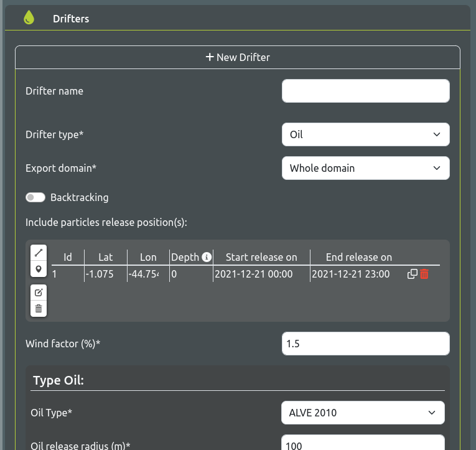476x450 pixels.
Task: Click the Lon cell -44.75
Action: click(148, 274)
